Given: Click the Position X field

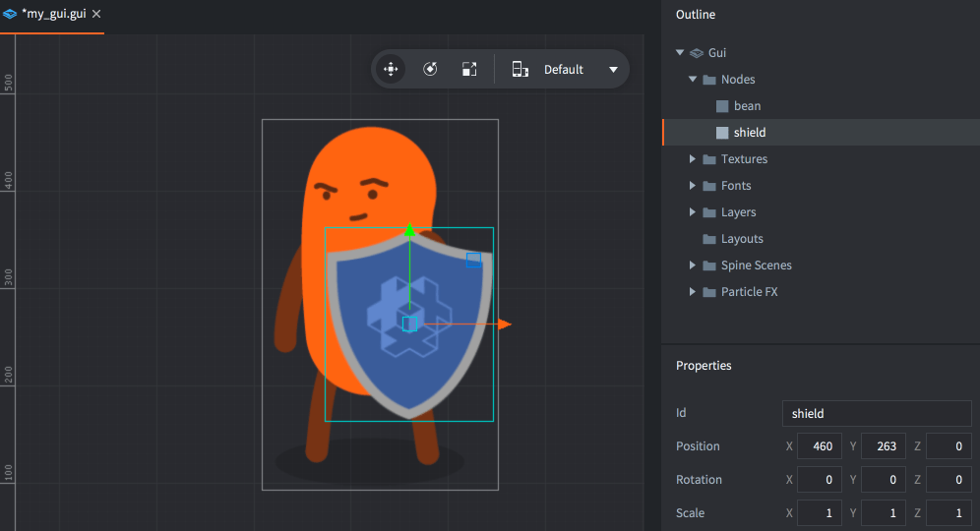Looking at the screenshot, I should coord(821,446).
